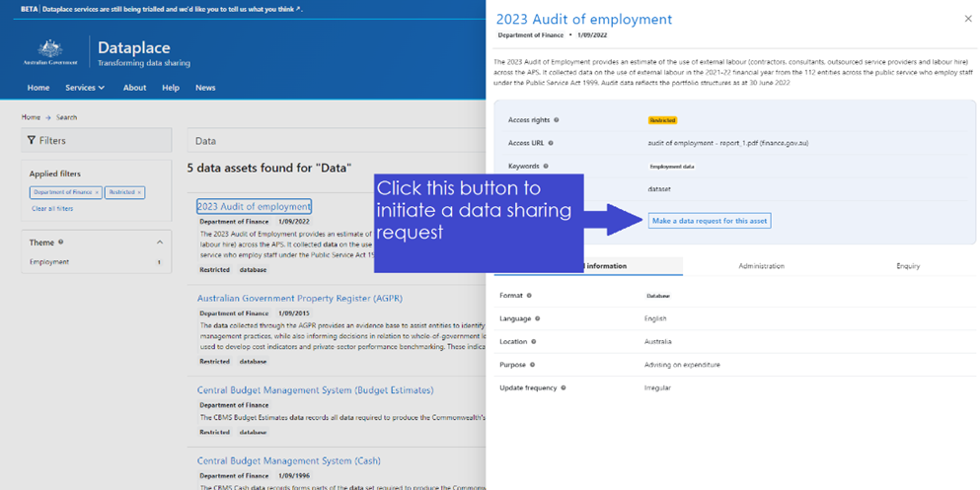Open the Help page
The height and width of the screenshot is (490, 980).
[171, 88]
